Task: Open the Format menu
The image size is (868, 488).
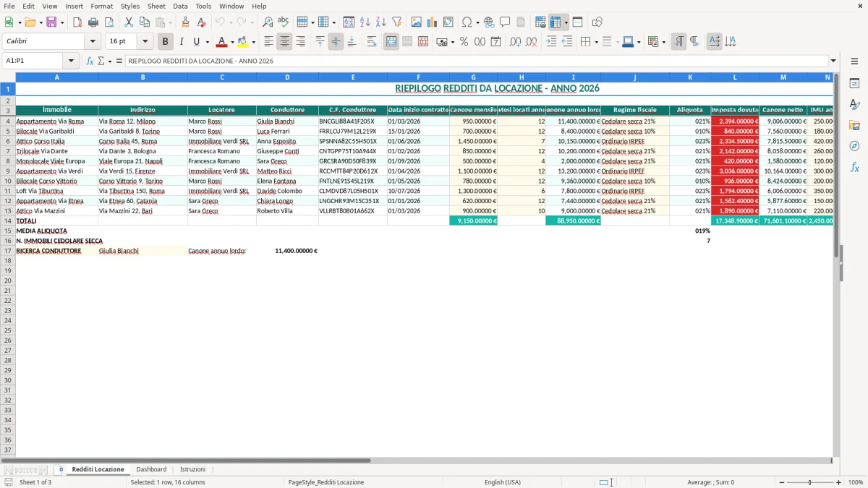Action: (101, 6)
